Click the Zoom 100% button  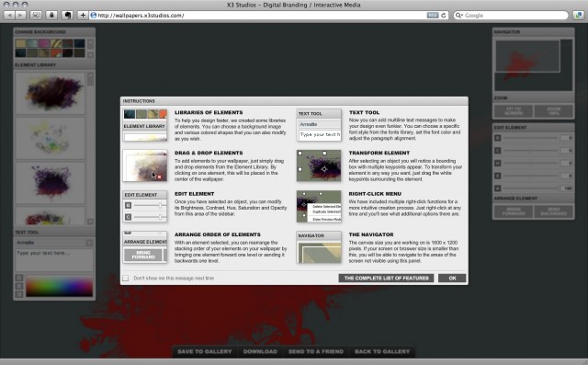point(553,110)
